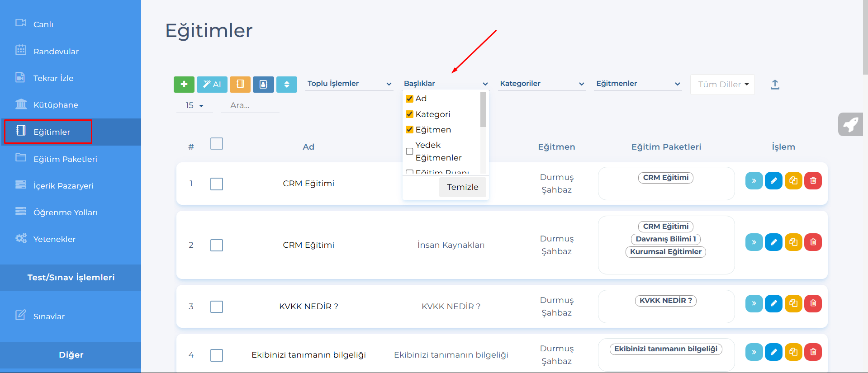
Task: Go to Eğitim Paketleri in sidebar
Action: 65,159
